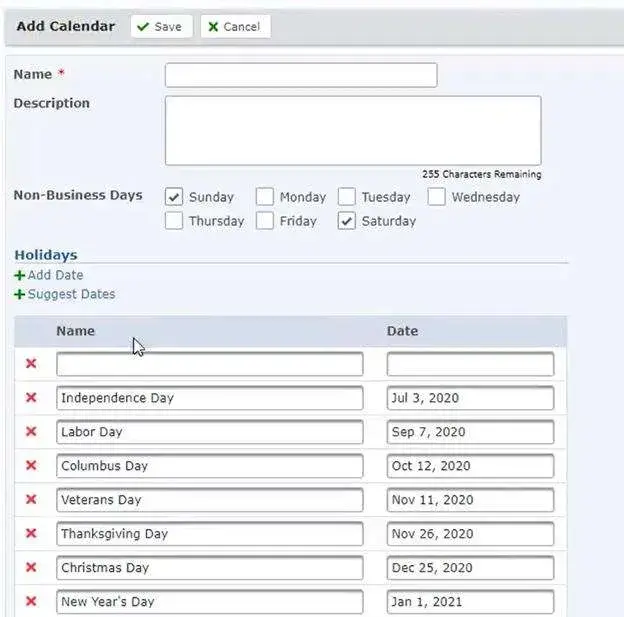624x617 pixels.
Task: Edit the Oct 12, 2020 date field
Action: 470,466
